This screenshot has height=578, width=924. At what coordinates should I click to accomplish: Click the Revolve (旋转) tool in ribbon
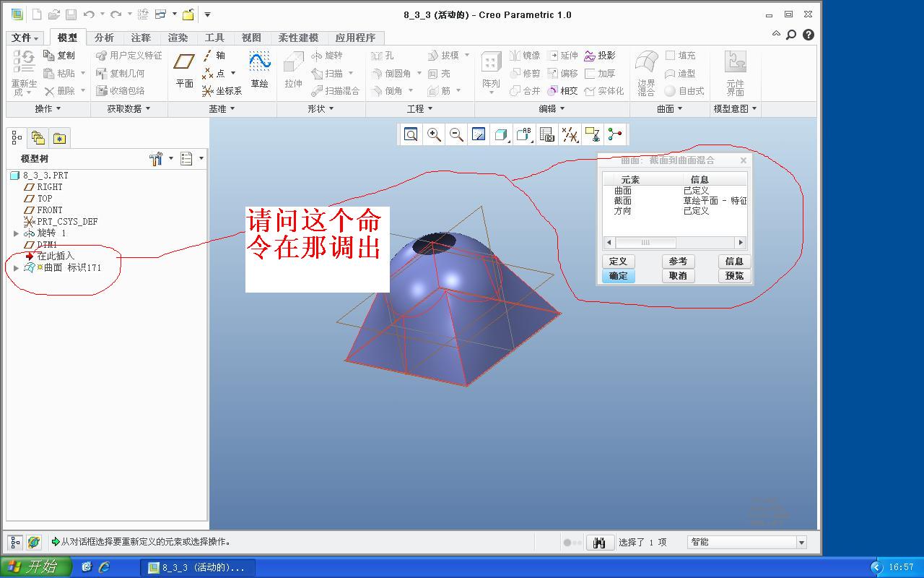click(x=327, y=56)
